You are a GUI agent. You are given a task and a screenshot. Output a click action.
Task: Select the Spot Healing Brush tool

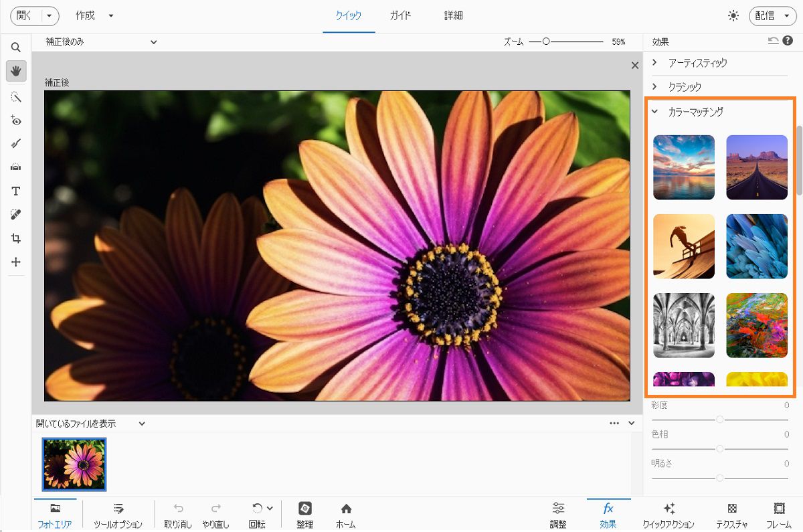click(x=16, y=215)
